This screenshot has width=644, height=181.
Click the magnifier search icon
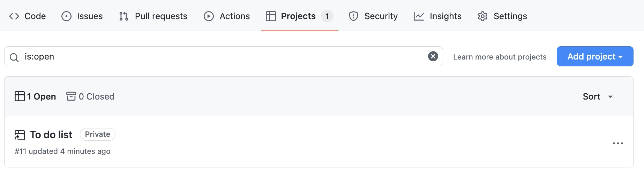click(x=14, y=57)
